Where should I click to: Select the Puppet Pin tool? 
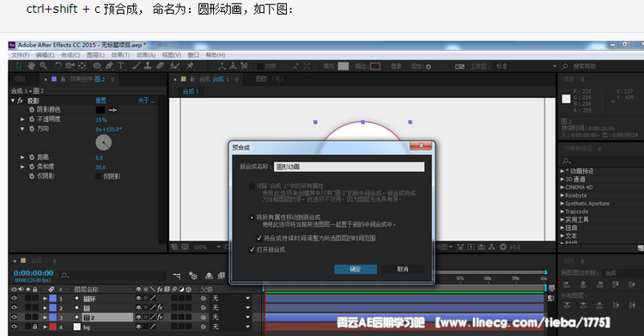190,66
